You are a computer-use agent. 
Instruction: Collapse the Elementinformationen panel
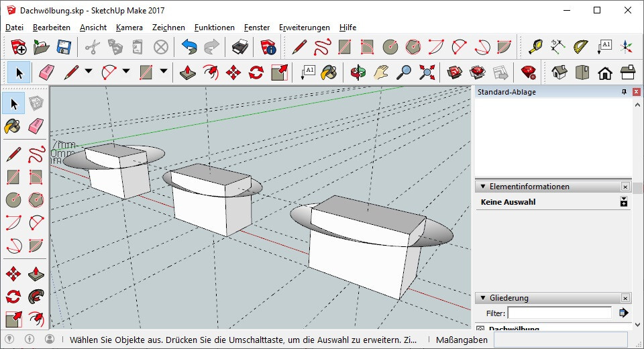pos(483,187)
